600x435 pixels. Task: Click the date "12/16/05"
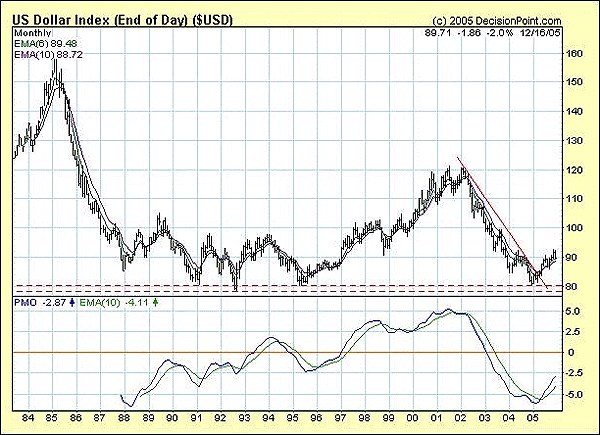pyautogui.click(x=540, y=33)
